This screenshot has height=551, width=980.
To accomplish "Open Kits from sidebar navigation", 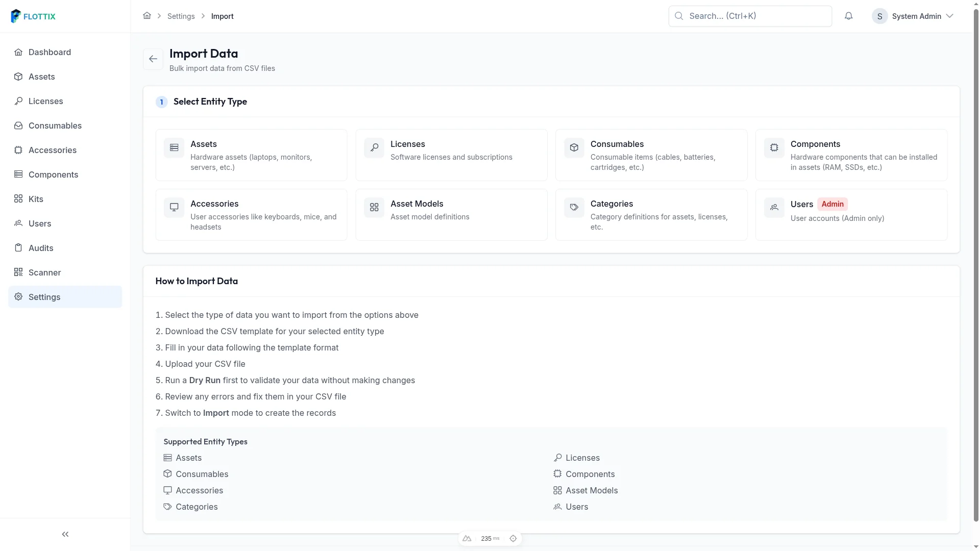I will tap(65, 199).
